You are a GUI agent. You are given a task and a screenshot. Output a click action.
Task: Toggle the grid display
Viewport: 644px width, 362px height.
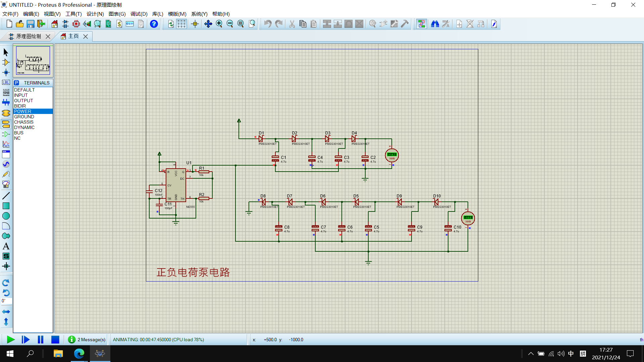[181, 24]
